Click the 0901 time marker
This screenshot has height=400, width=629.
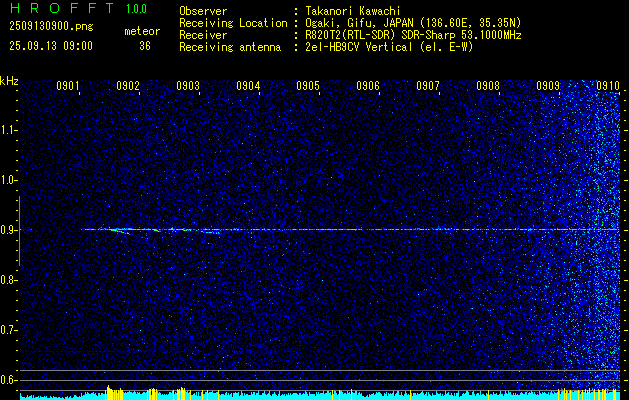(67, 85)
